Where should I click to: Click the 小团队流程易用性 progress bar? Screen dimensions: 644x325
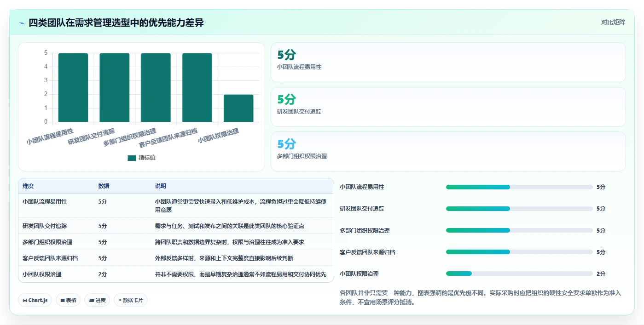point(519,187)
